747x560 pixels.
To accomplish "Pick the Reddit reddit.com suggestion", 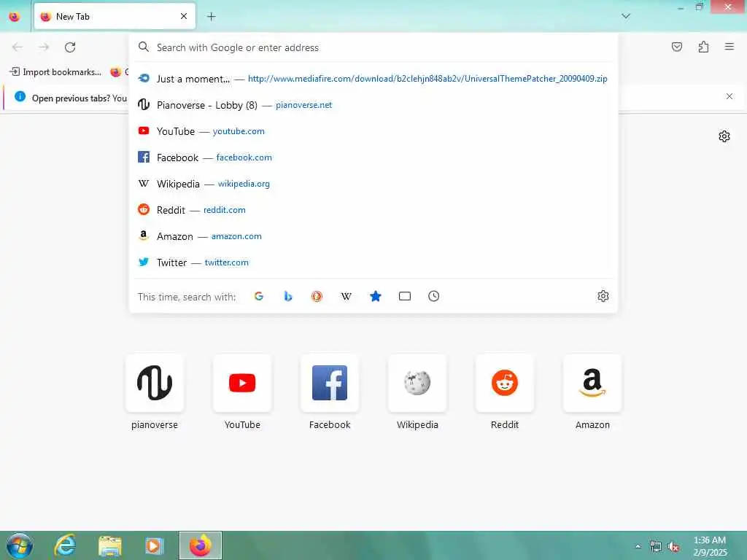I will point(373,209).
